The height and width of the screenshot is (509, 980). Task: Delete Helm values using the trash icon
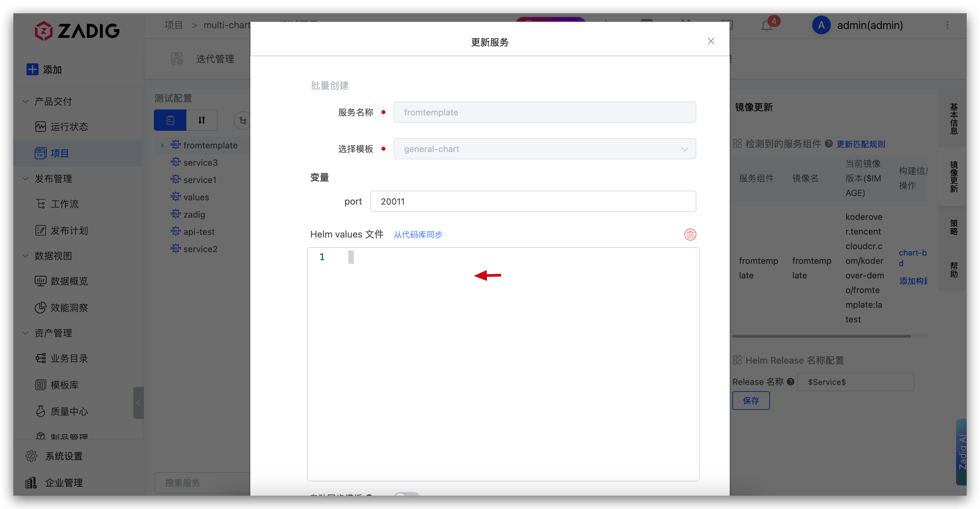[x=690, y=235]
